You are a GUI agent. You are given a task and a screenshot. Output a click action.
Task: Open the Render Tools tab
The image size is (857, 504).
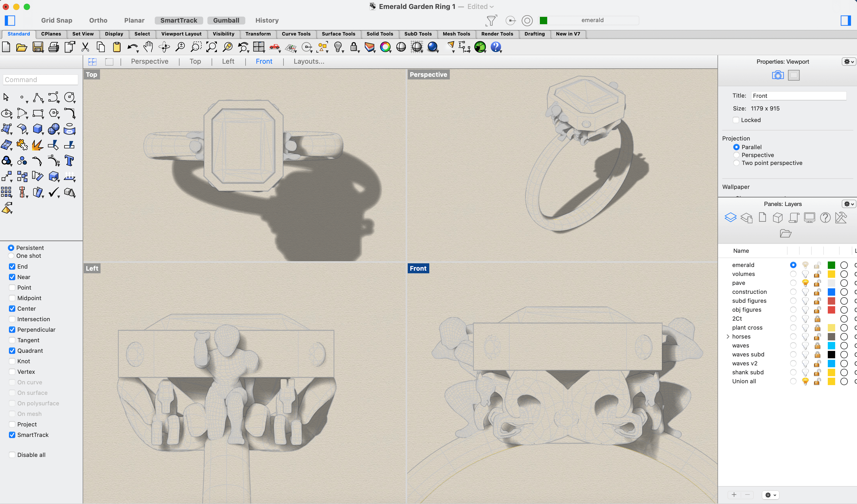497,34
